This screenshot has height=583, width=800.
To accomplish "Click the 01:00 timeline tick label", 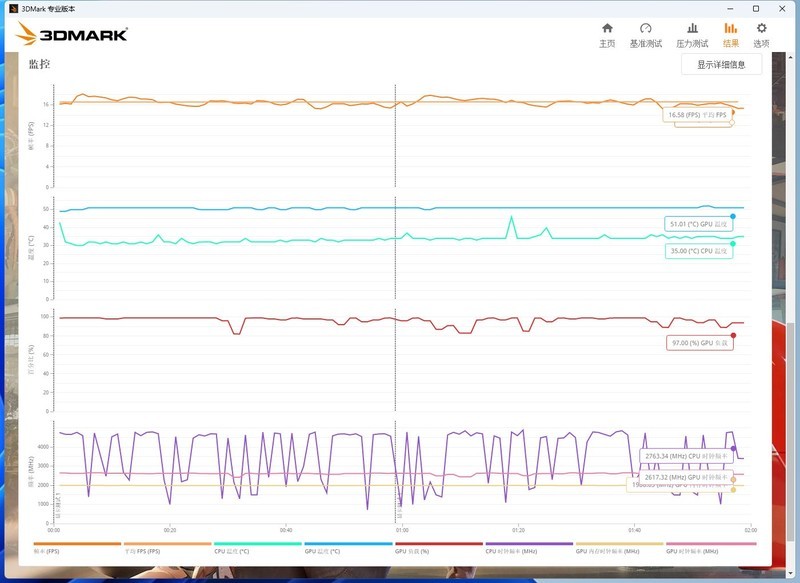I will (x=402, y=530).
